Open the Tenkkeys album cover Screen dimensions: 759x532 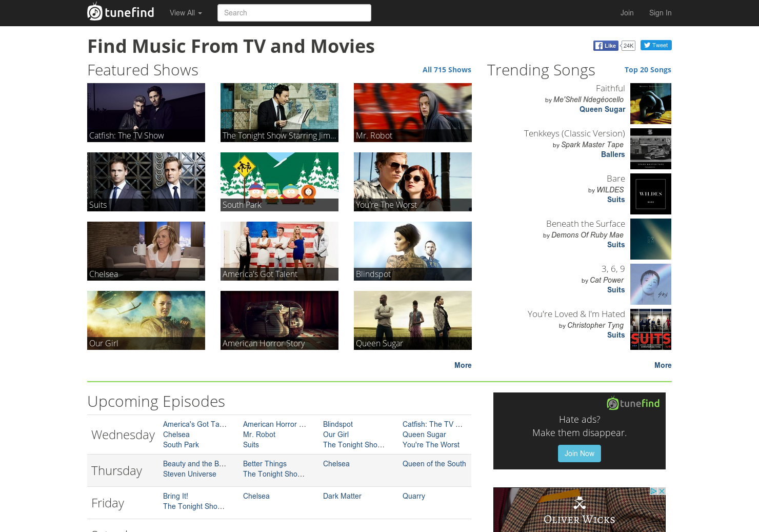coord(651,149)
